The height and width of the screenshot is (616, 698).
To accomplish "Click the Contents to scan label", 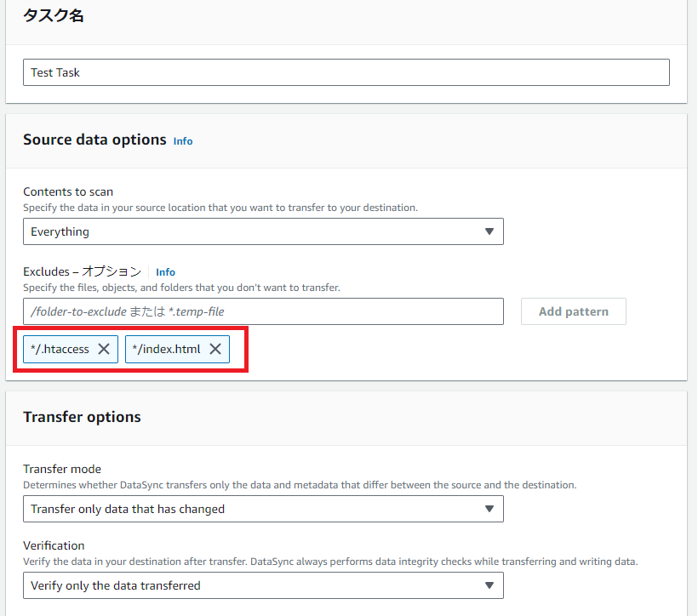I will 68,191.
